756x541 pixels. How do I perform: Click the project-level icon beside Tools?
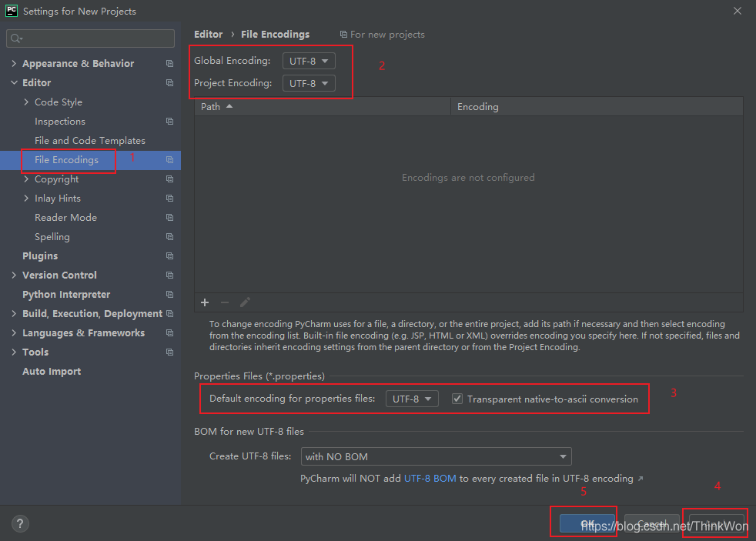click(x=169, y=352)
